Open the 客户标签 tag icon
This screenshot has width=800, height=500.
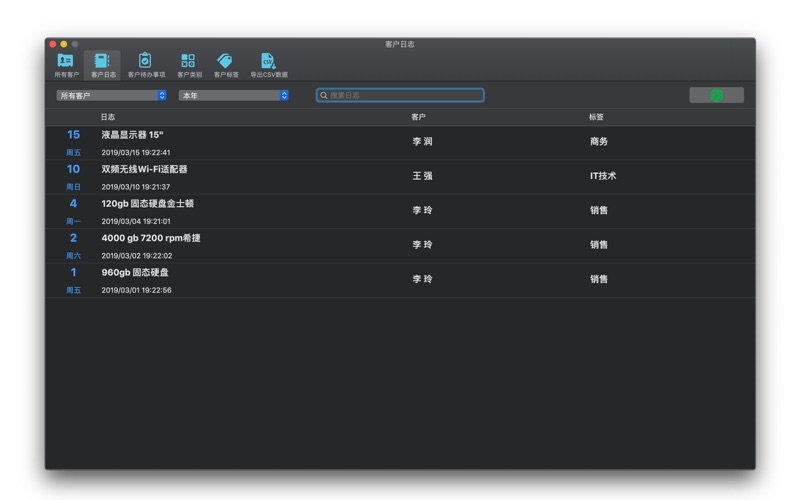tap(226, 62)
